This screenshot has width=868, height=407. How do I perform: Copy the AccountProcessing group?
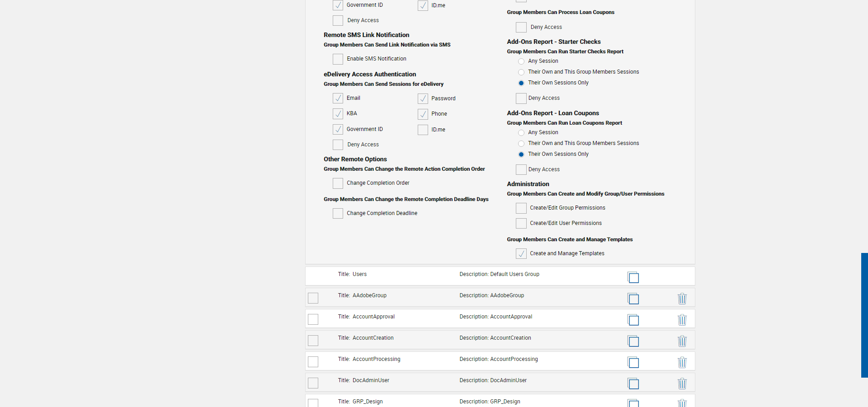(x=633, y=362)
